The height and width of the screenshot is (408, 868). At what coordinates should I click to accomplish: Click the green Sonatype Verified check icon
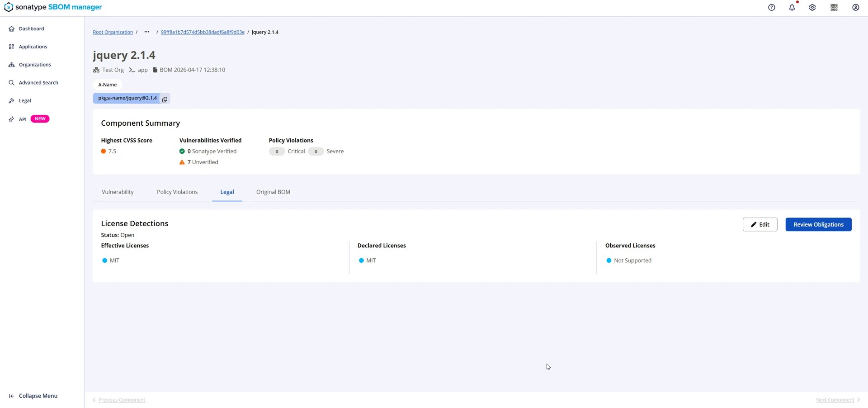click(182, 152)
